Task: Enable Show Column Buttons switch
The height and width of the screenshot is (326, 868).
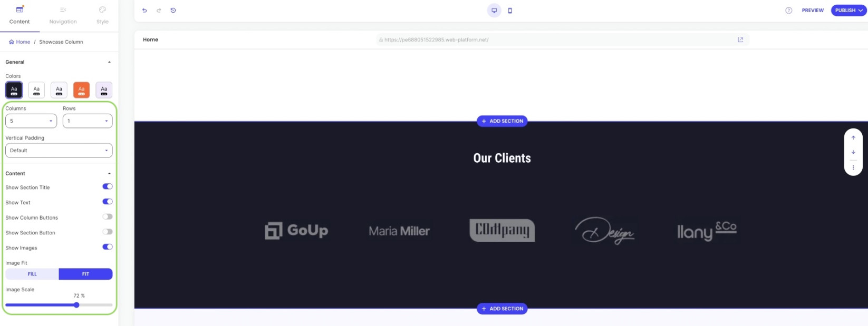Action: [x=108, y=216]
